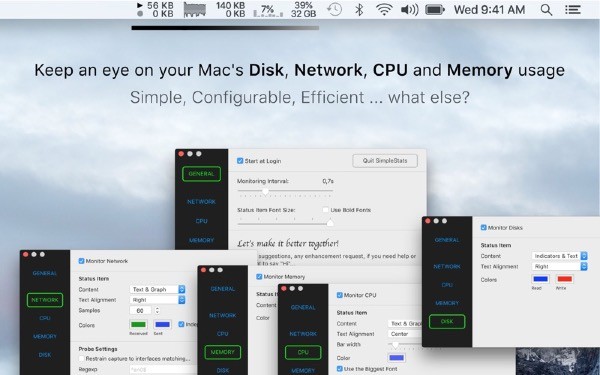Open Notification Center list icon
Screen dimensions: 600x375
tap(573, 10)
